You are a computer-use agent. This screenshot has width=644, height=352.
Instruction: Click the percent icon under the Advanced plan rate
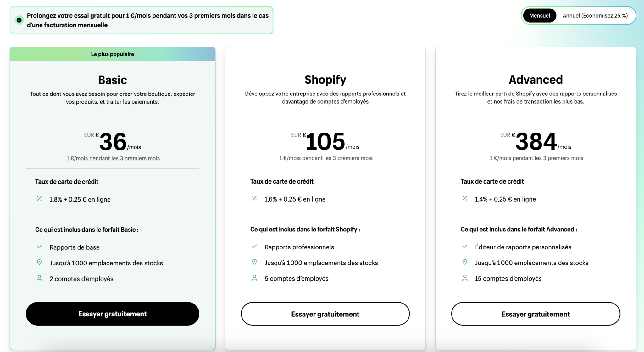tap(465, 198)
